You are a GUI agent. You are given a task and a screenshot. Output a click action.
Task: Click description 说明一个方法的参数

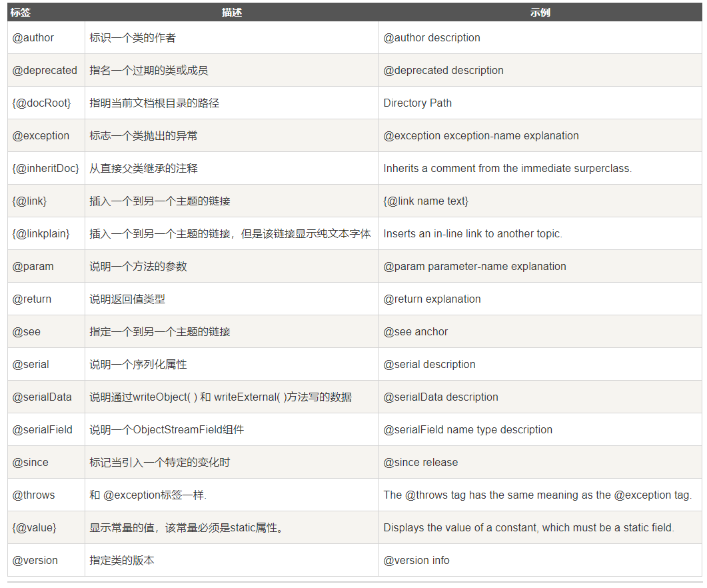(138, 266)
